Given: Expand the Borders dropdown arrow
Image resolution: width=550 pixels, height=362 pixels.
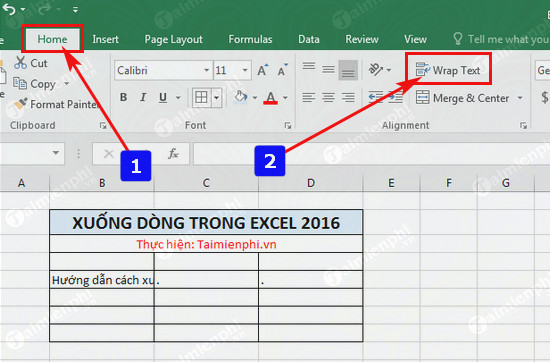Looking at the screenshot, I should point(216,97).
